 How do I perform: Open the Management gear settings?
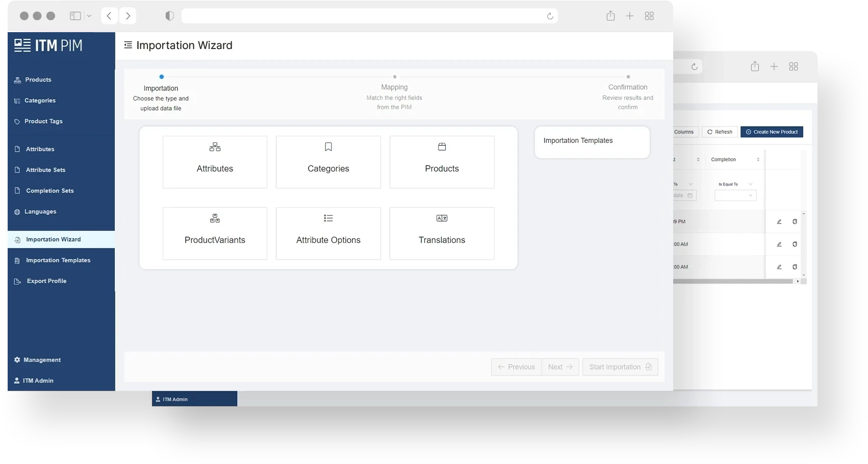pos(17,360)
